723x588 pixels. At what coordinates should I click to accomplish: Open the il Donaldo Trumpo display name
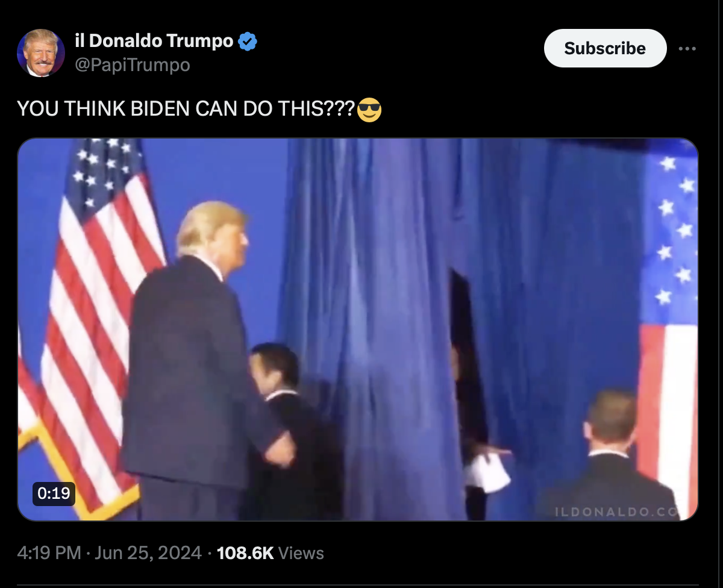point(154,41)
